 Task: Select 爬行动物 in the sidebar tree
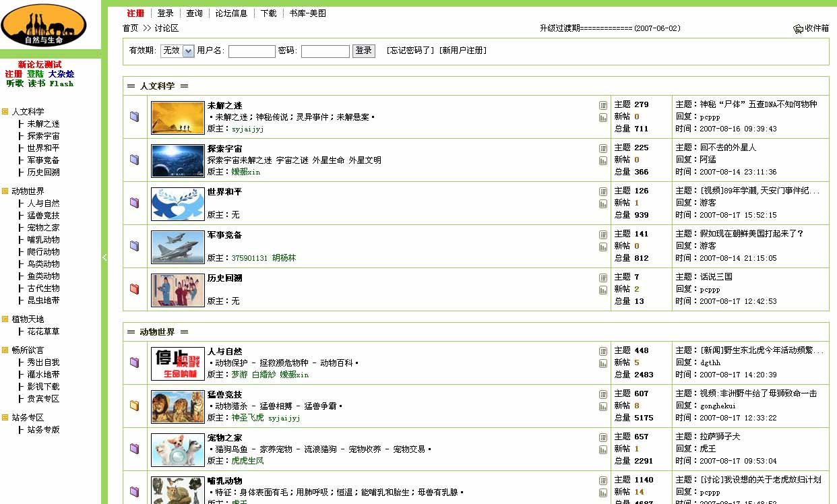44,252
